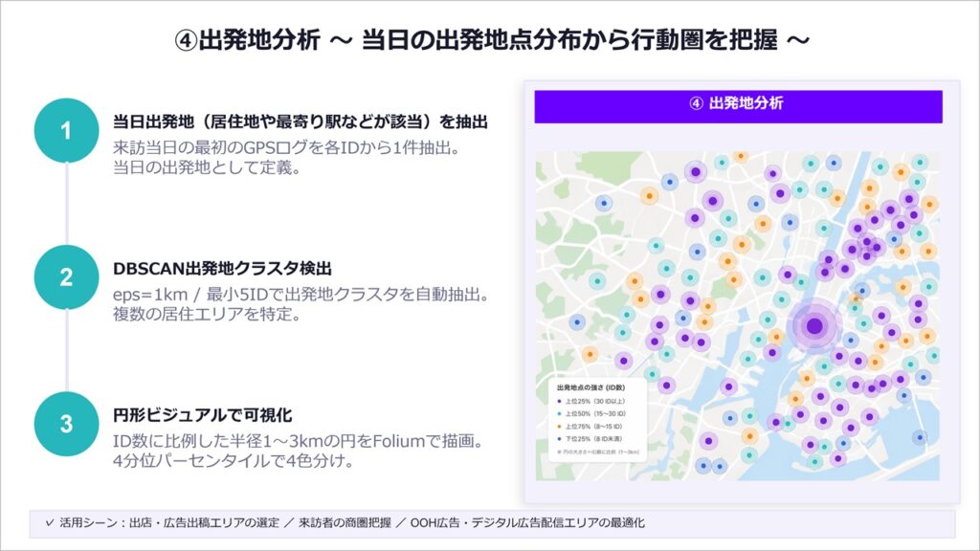
Task: Click the checkmark before 活用シーン
Action: click(50, 522)
